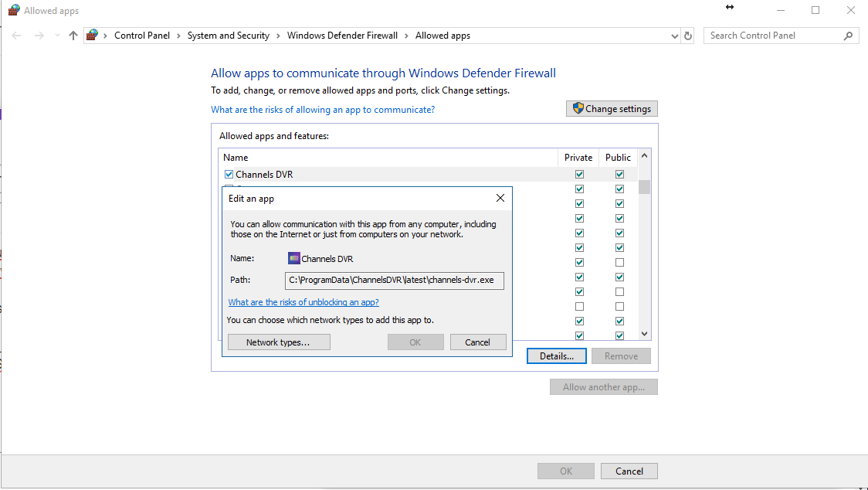
Task: Go to the Windows Defender Firewall breadcrumb
Action: [x=342, y=36]
